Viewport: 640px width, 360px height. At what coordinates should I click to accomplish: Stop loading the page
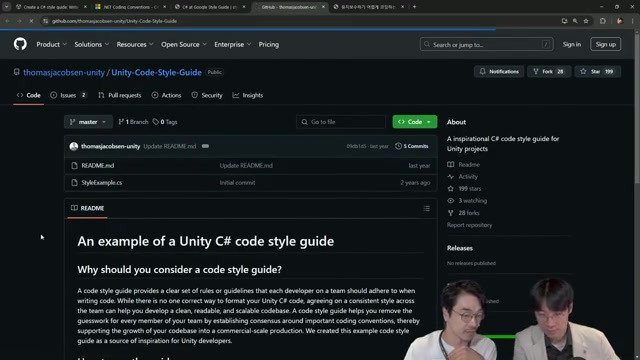[31, 21]
